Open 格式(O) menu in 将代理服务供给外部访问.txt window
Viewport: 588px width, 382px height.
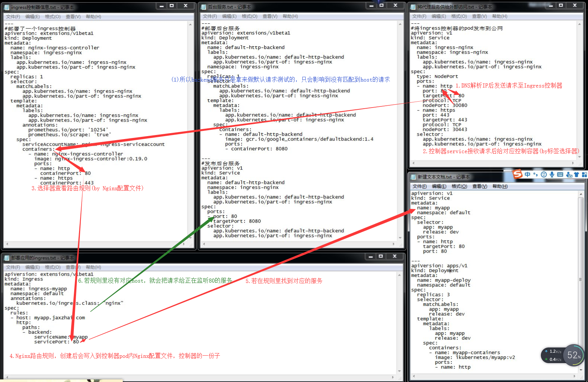pos(459,16)
